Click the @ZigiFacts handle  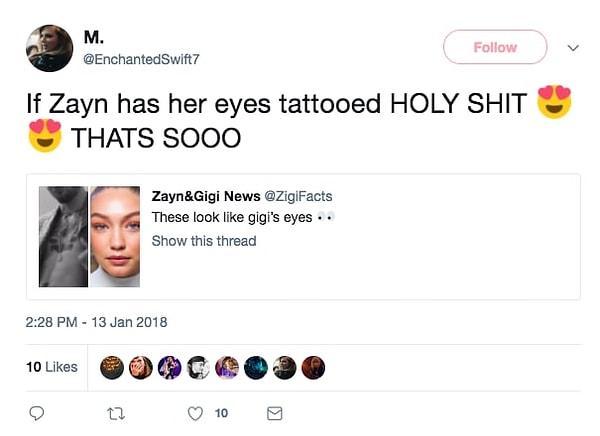coord(297,195)
